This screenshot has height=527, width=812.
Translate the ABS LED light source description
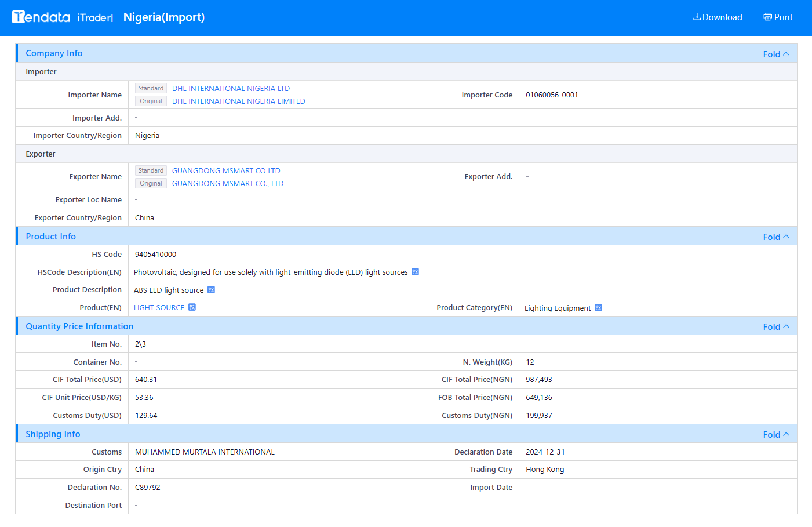(x=211, y=290)
